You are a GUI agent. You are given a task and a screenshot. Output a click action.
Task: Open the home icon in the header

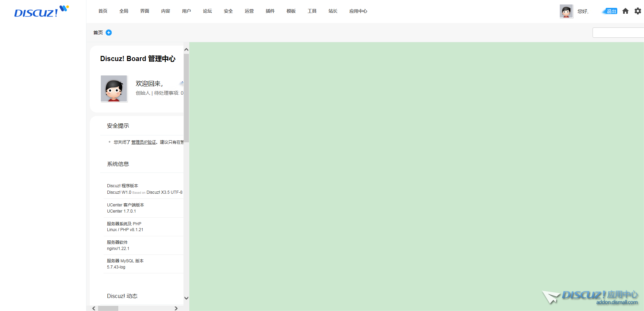[x=625, y=11]
